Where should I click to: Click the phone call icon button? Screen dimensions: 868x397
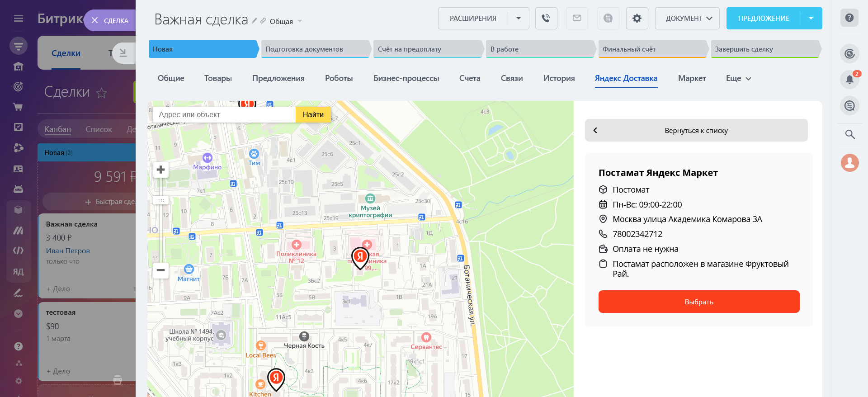point(546,19)
